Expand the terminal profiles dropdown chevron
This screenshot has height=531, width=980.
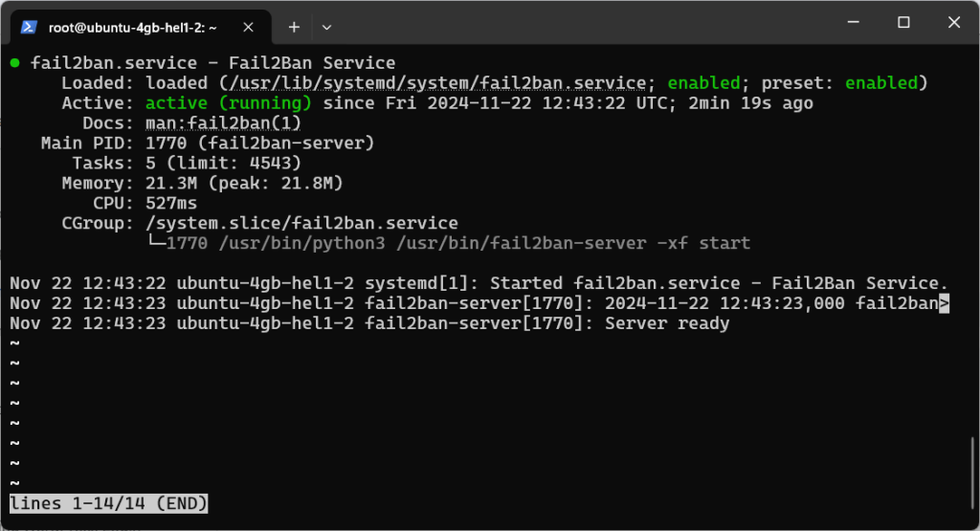coord(326,27)
